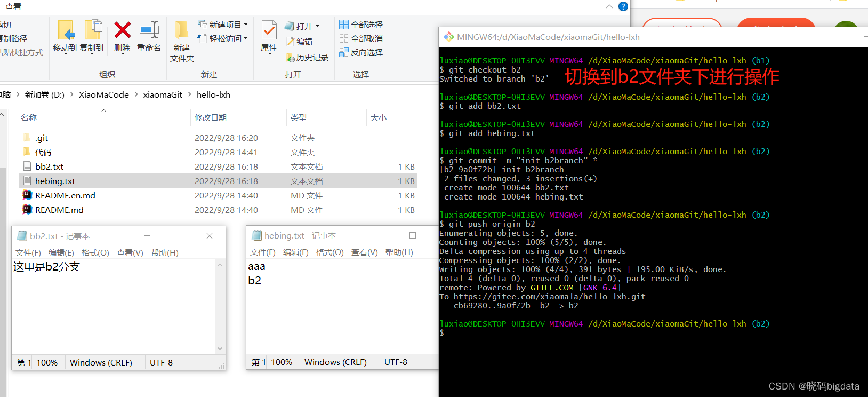The width and height of the screenshot is (868, 397).
Task: Select the .git folder icon
Action: pos(27,138)
